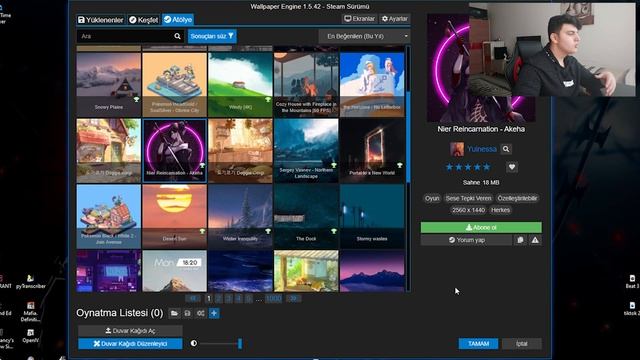Add wallpaper to favorites with heart icon

click(x=512, y=167)
